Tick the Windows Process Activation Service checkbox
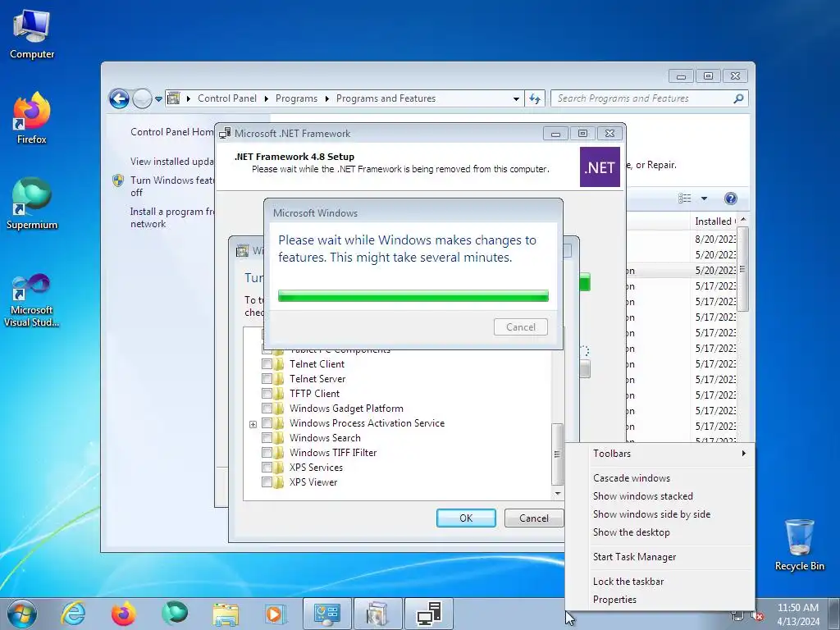The height and width of the screenshot is (630, 840). pyautogui.click(x=267, y=423)
